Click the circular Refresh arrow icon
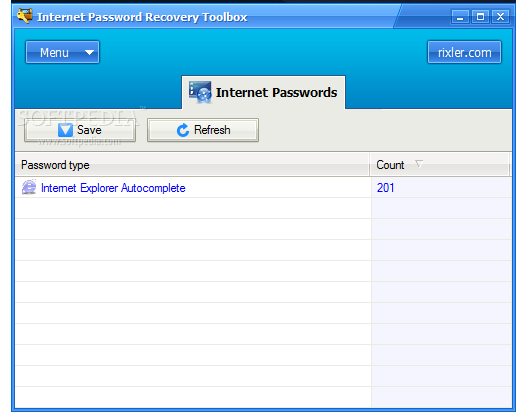Image resolution: width=516 pixels, height=412 pixels. [183, 130]
